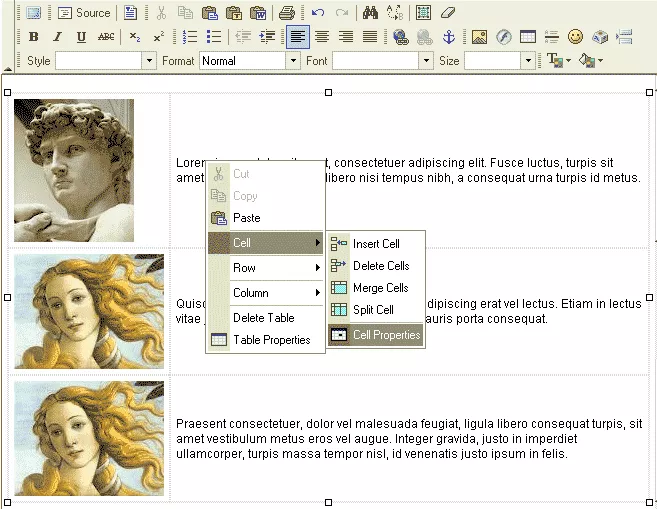The image size is (657, 509).
Task: Click Insert Special Character icon
Action: 600,37
